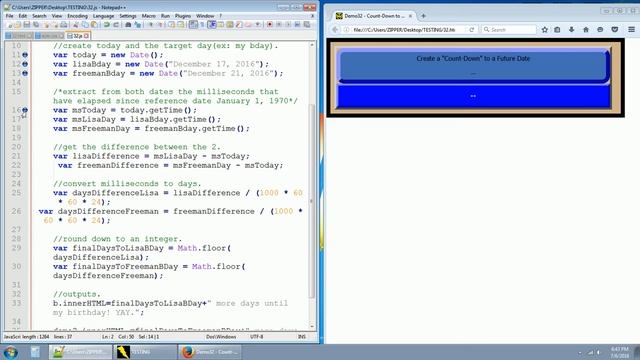640x360 pixels.
Task: Open the Settings menu
Action: [x=128, y=16]
